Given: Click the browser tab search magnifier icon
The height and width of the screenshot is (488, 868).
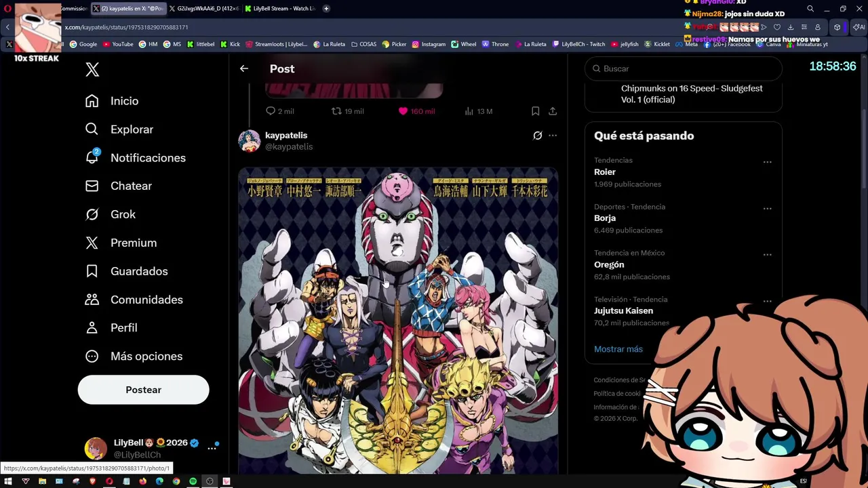Looking at the screenshot, I should pos(810,9).
